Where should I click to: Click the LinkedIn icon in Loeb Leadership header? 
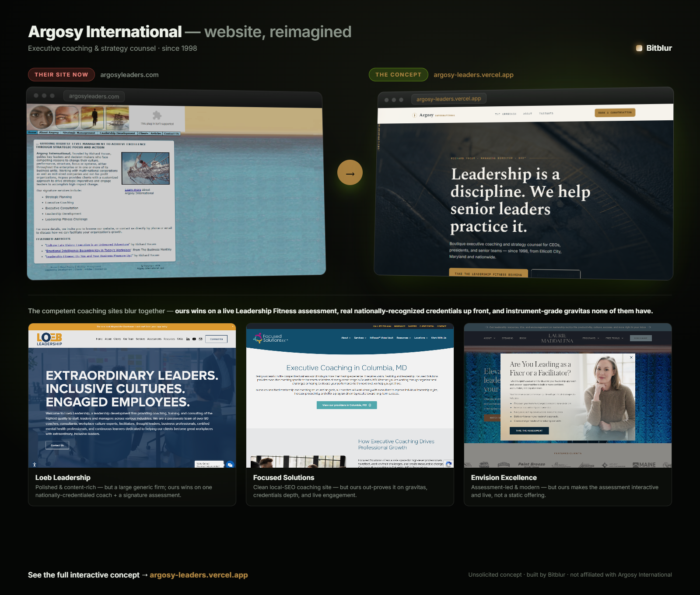pyautogui.click(x=188, y=339)
